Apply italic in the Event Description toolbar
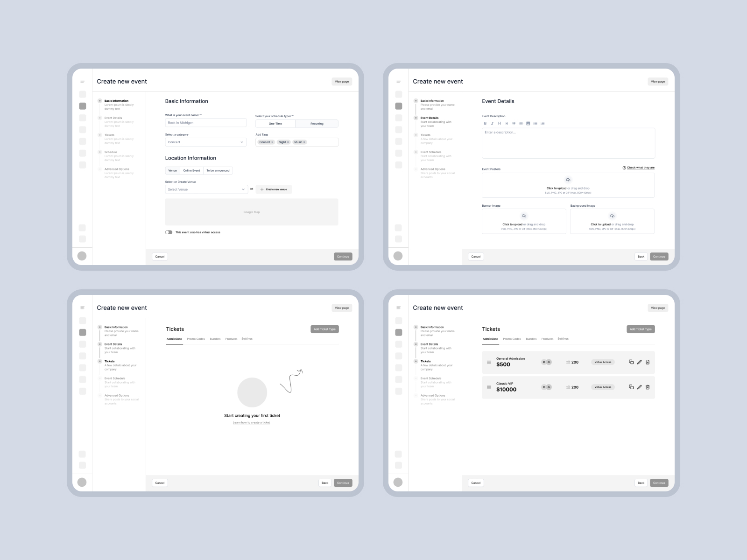The height and width of the screenshot is (560, 747). coord(492,124)
